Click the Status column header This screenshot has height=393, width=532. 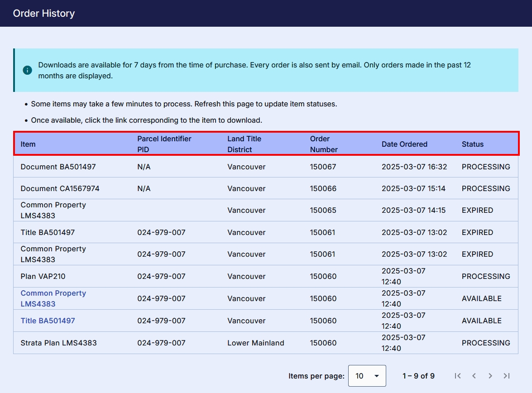(x=473, y=144)
